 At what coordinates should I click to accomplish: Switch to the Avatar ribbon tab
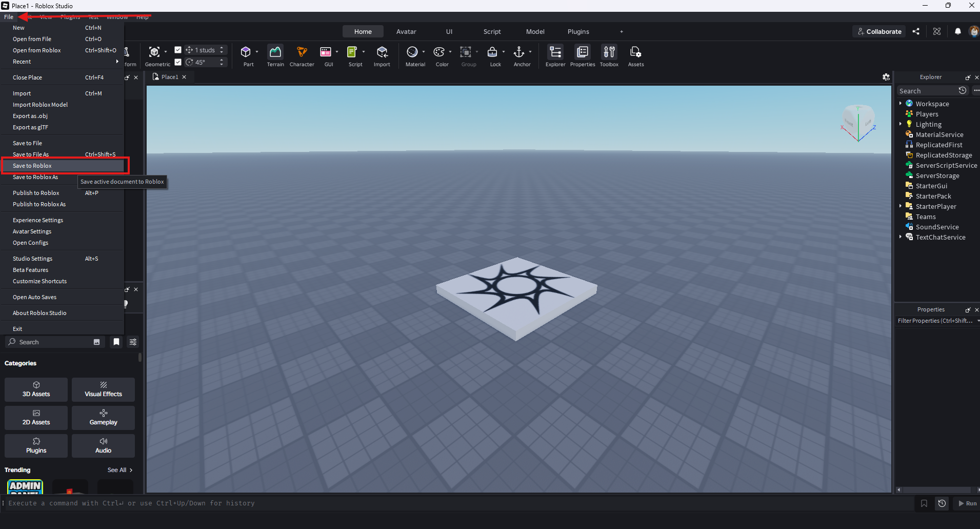pos(406,31)
